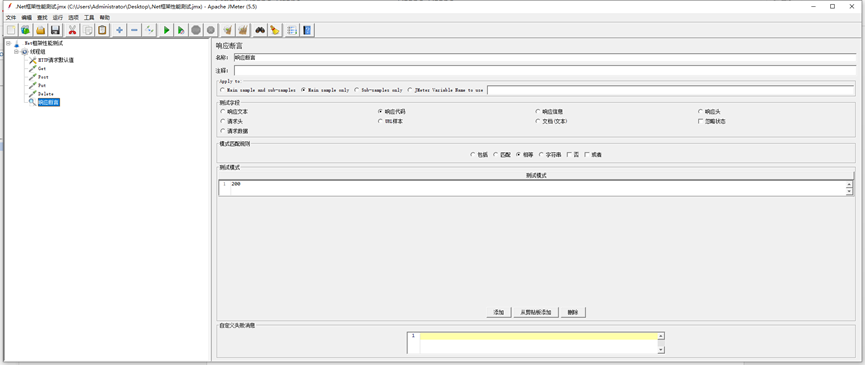Toggle the 否 checkbox
Image resolution: width=865 pixels, height=365 pixels.
tap(569, 155)
